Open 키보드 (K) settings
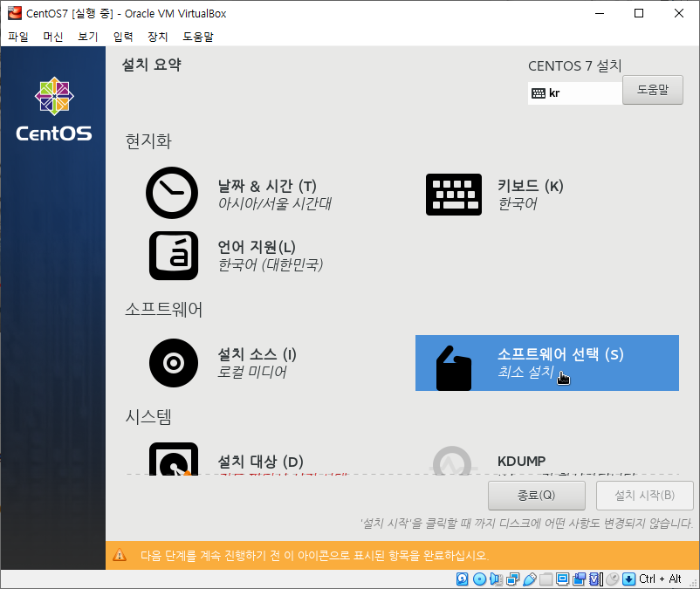This screenshot has height=589, width=700. (531, 186)
